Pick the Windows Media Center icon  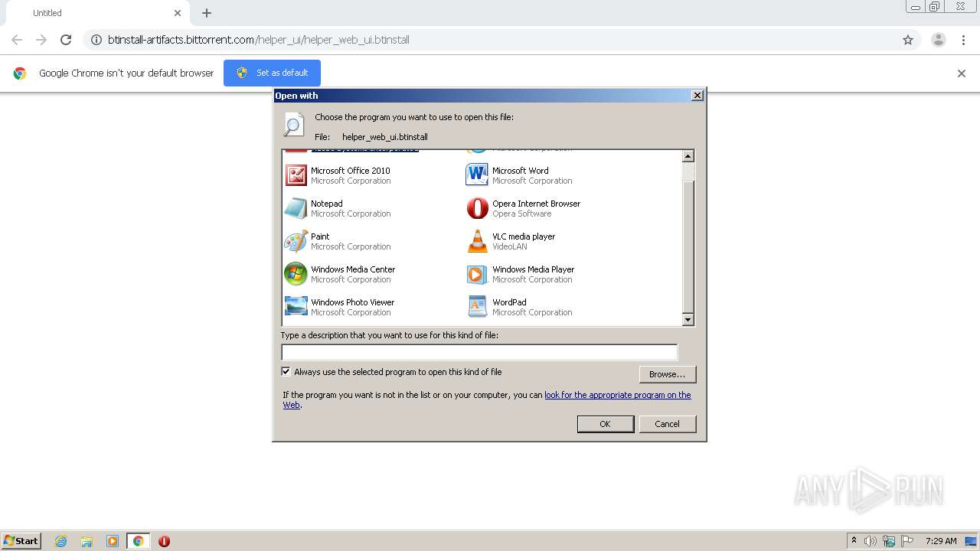[296, 274]
